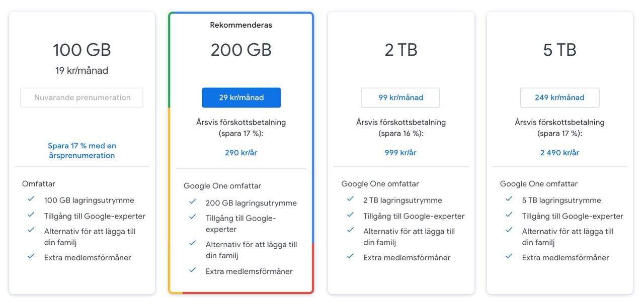The image size is (644, 303).
Task: Open the 2 490 kr/år annual link
Action: point(559,152)
